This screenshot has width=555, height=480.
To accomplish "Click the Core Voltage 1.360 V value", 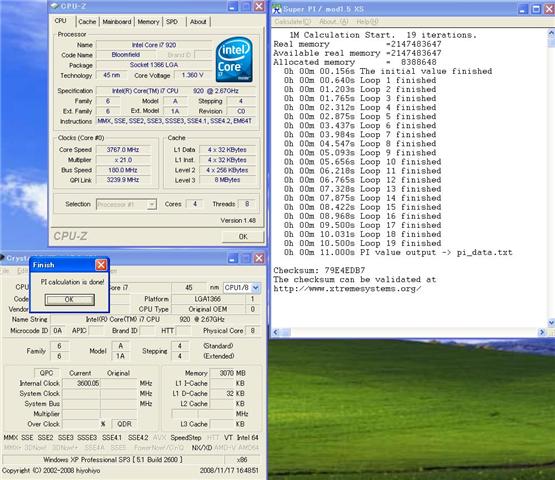I will coord(192,75).
